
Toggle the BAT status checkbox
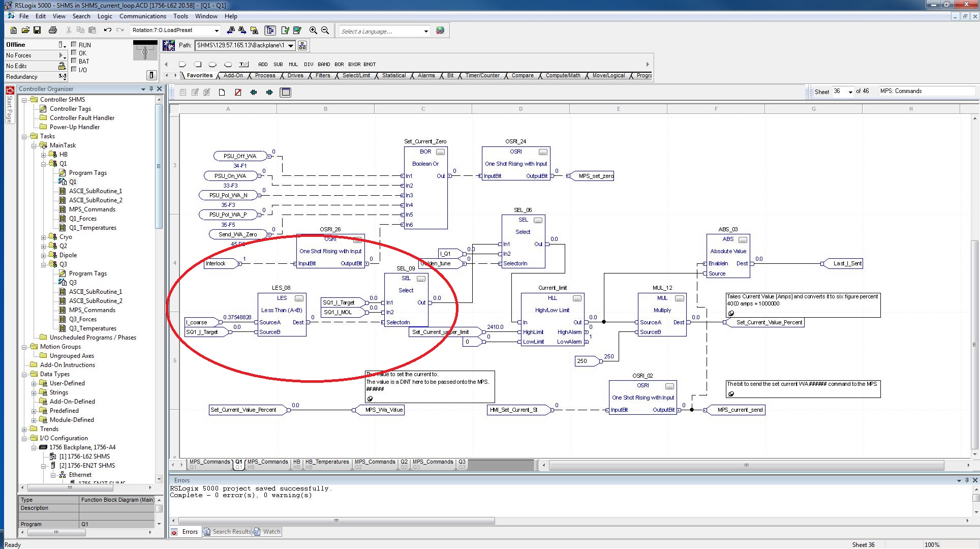point(74,61)
